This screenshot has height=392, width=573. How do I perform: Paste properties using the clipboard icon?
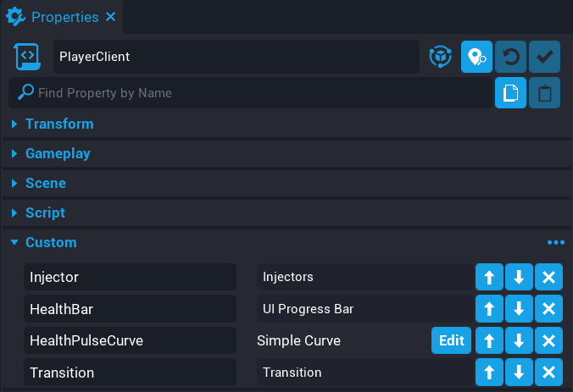(544, 93)
